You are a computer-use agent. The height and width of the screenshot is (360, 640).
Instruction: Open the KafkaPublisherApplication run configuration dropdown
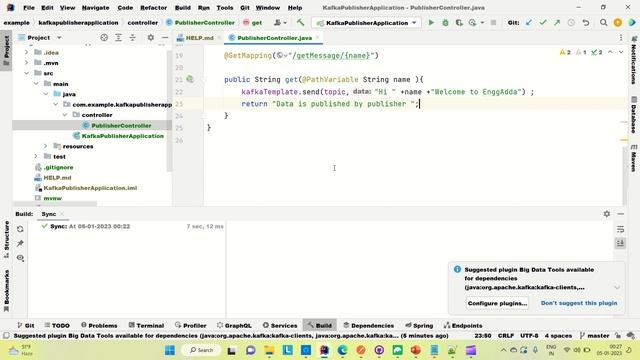366,23
